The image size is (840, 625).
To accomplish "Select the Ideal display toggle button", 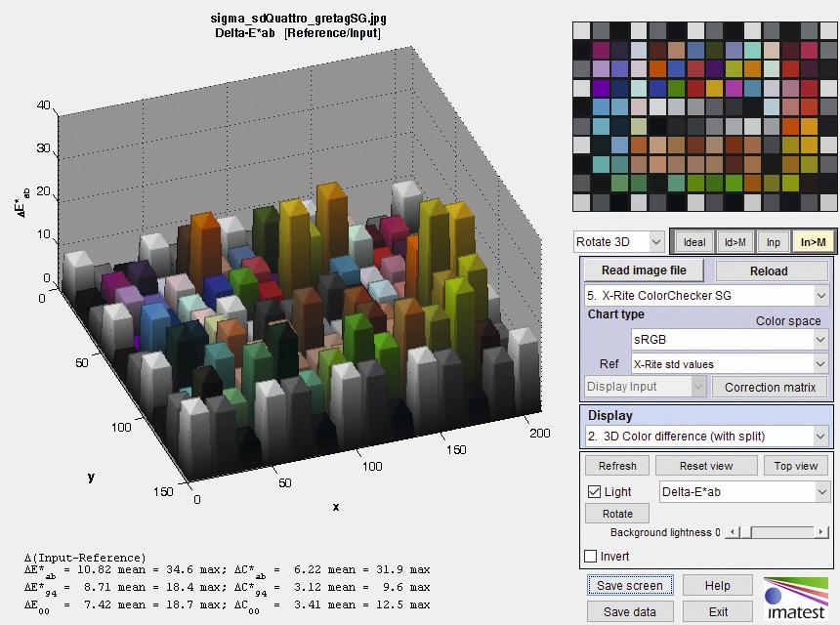I will tap(694, 242).
